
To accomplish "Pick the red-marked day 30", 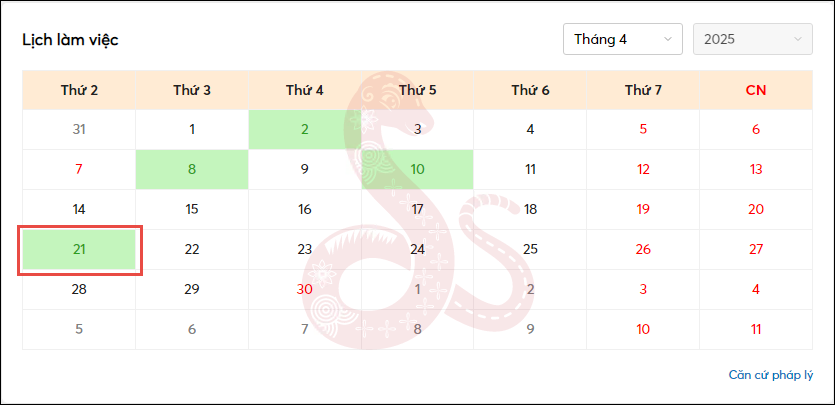I will (305, 290).
